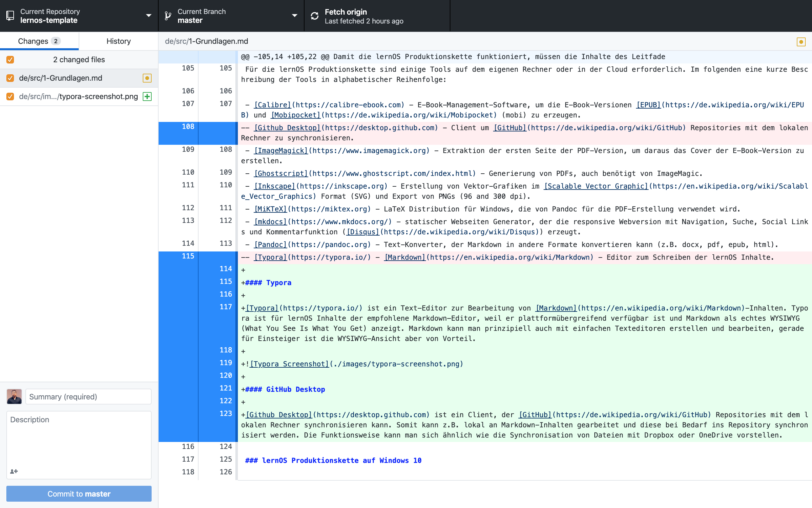Toggle selection of added line 121 in the gutter

[x=198, y=389]
